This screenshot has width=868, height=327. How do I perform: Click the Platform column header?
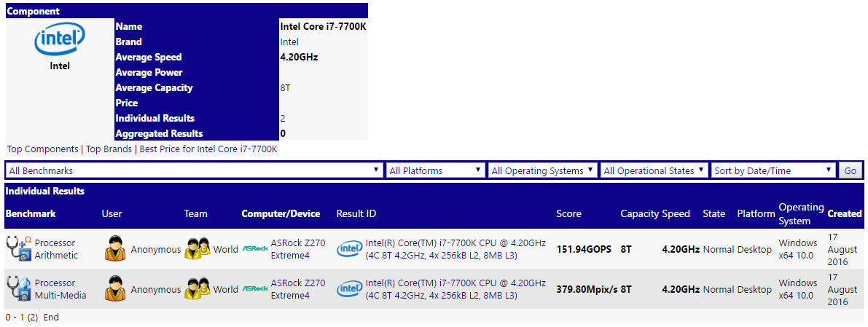(x=756, y=213)
